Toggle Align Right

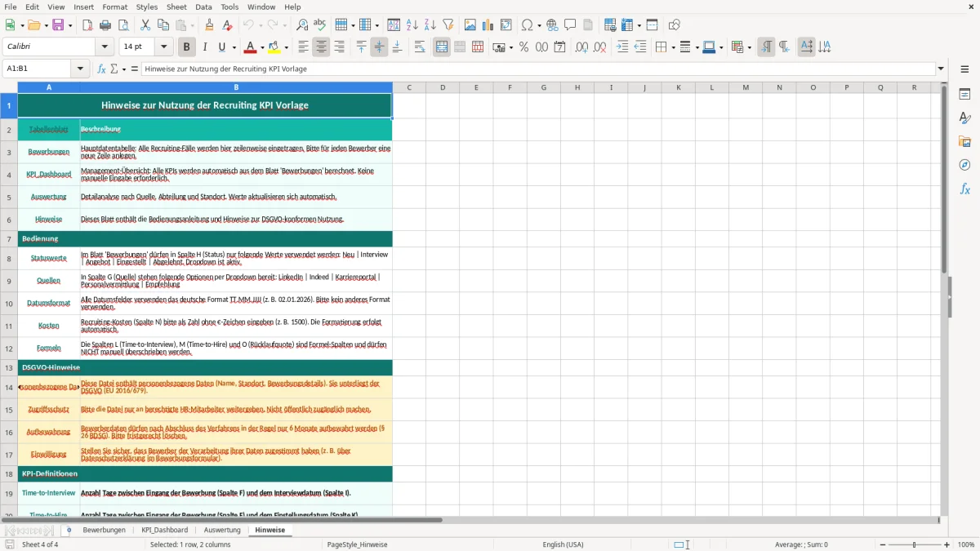pyautogui.click(x=339, y=47)
